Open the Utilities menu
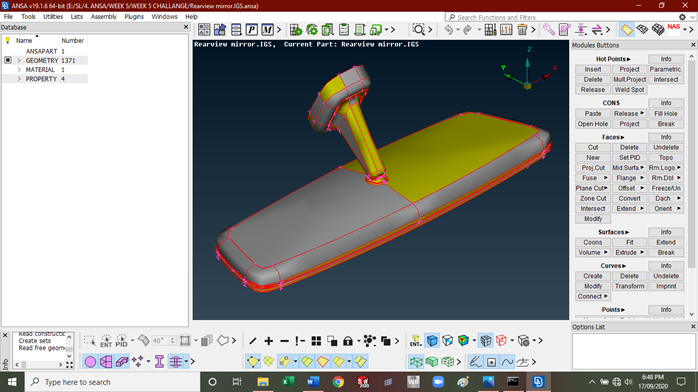The image size is (698, 392). tap(53, 16)
